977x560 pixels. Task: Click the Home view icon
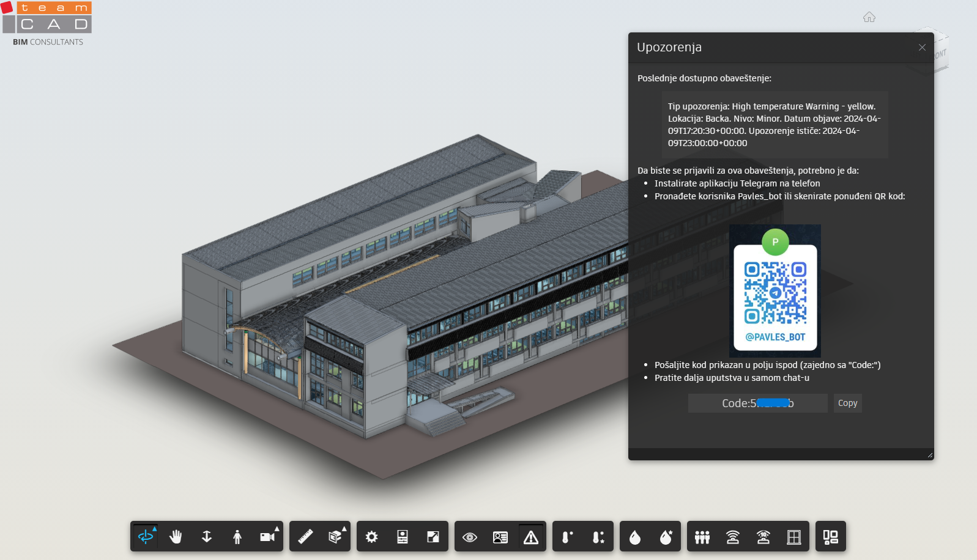869,17
